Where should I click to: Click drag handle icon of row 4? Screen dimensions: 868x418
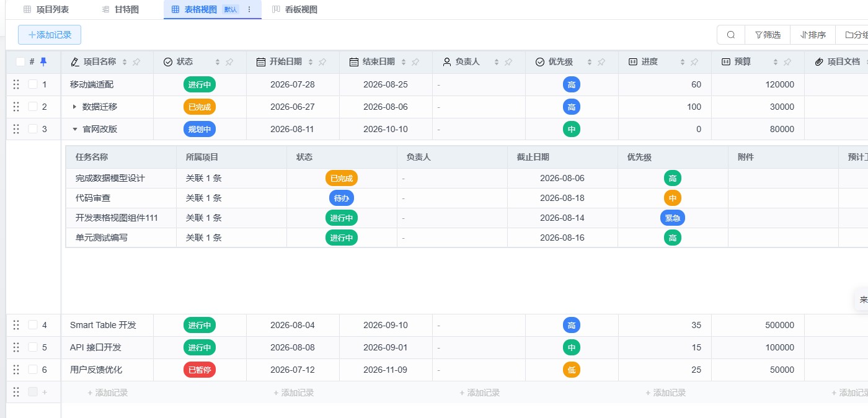coord(16,325)
